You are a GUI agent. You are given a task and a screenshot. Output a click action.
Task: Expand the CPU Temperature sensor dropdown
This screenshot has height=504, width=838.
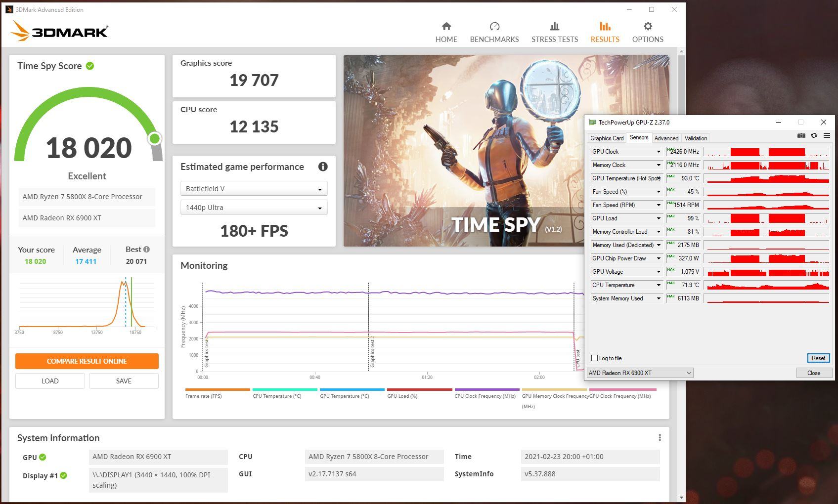click(659, 285)
